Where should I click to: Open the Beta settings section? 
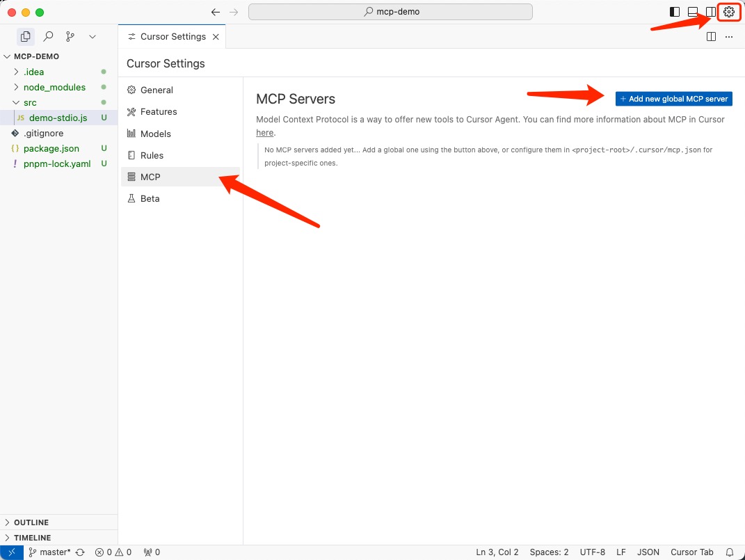150,198
